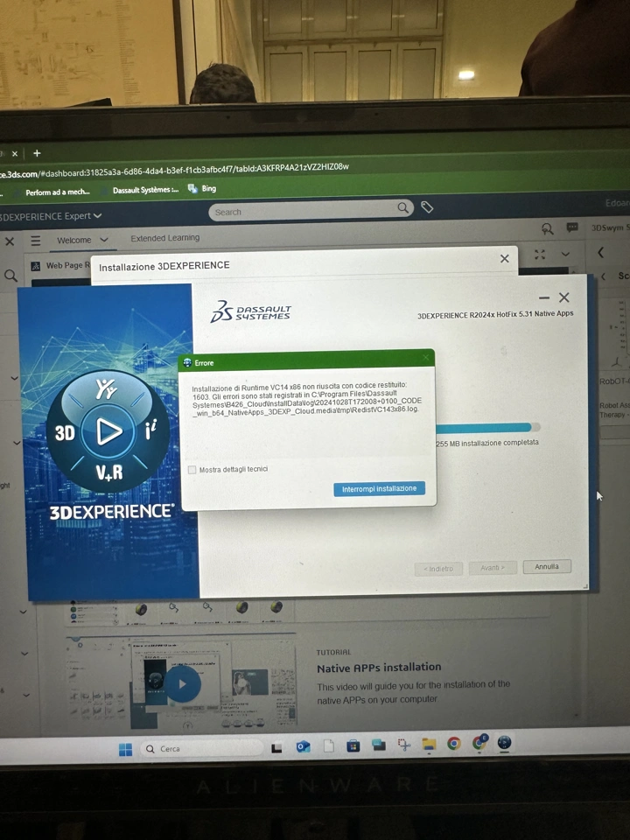
Task: Click the sidebar chevron below installer window
Action: [23, 612]
